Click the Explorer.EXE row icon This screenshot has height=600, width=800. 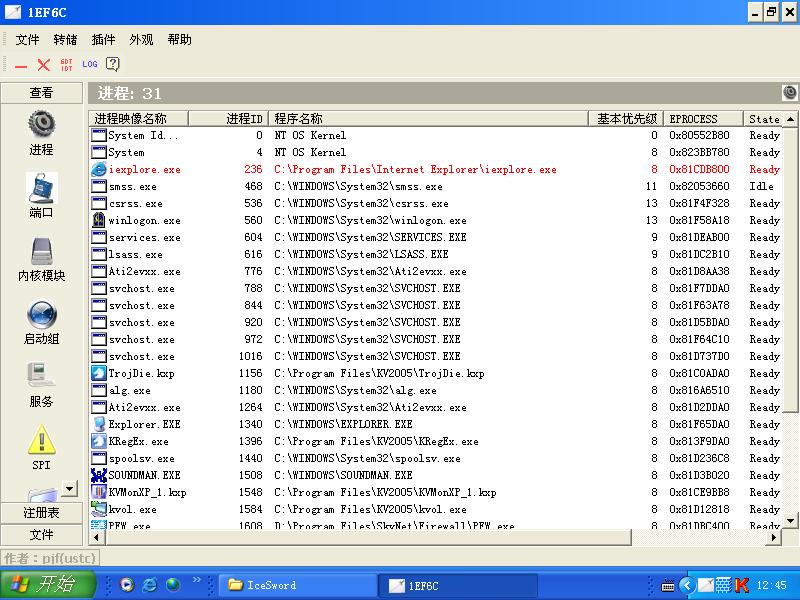(98, 424)
